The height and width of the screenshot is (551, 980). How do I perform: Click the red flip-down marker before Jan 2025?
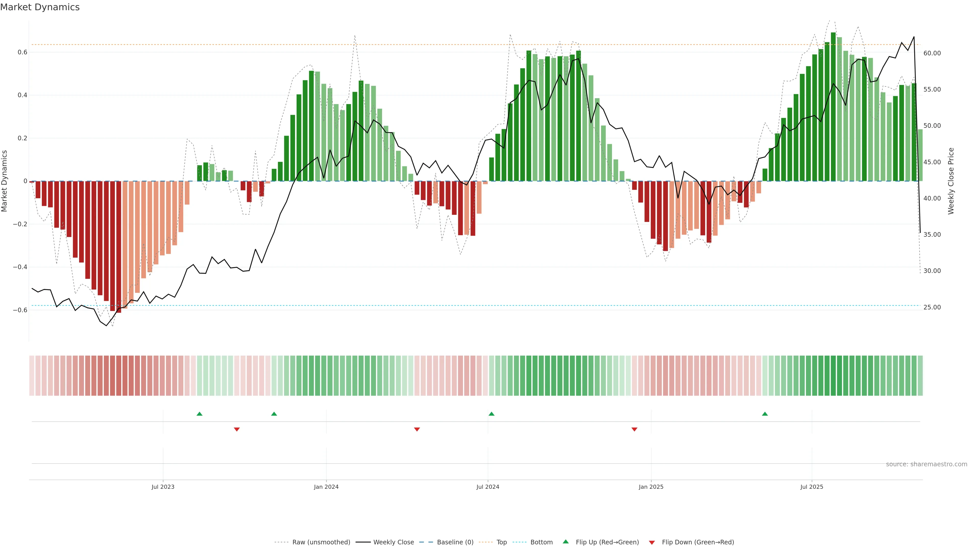point(634,429)
